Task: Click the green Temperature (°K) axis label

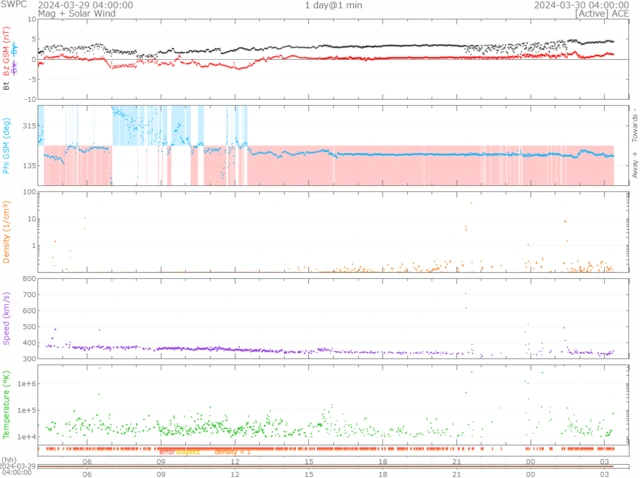Action: click(7, 404)
